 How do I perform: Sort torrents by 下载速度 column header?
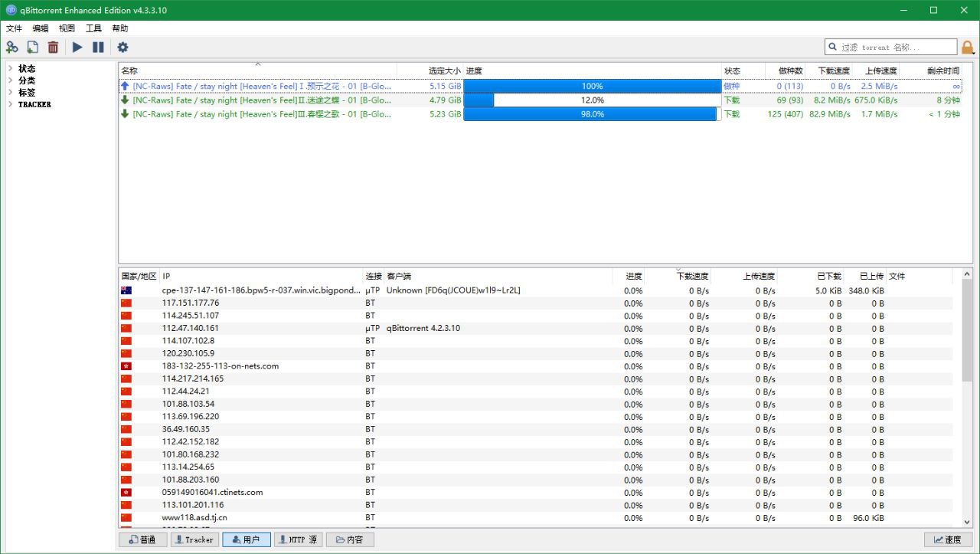[833, 70]
